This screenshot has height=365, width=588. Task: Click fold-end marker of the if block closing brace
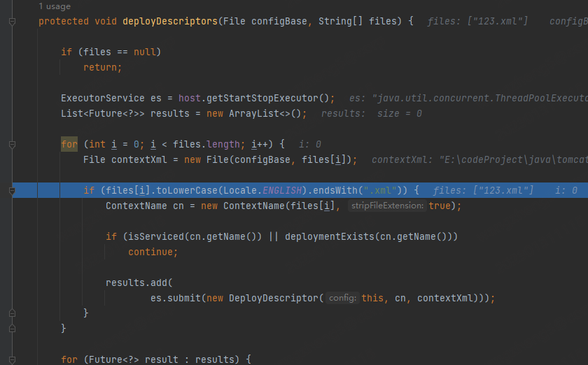(x=12, y=313)
